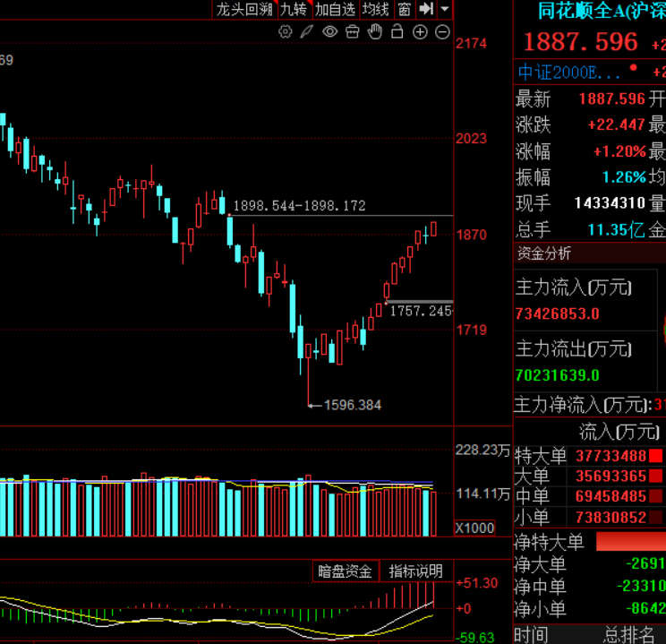Click the 主力净流入(万元) label
Image resolution: width=666 pixels, height=644 pixels.
(x=583, y=405)
